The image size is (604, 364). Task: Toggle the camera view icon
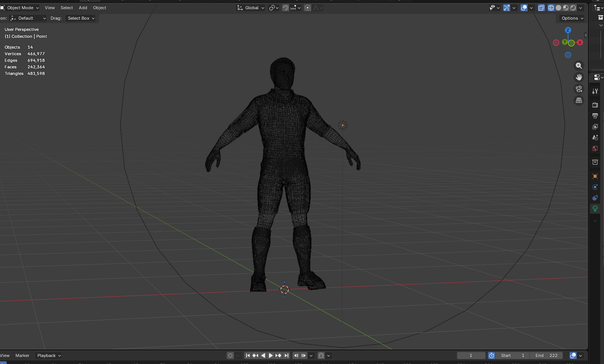coord(579,89)
